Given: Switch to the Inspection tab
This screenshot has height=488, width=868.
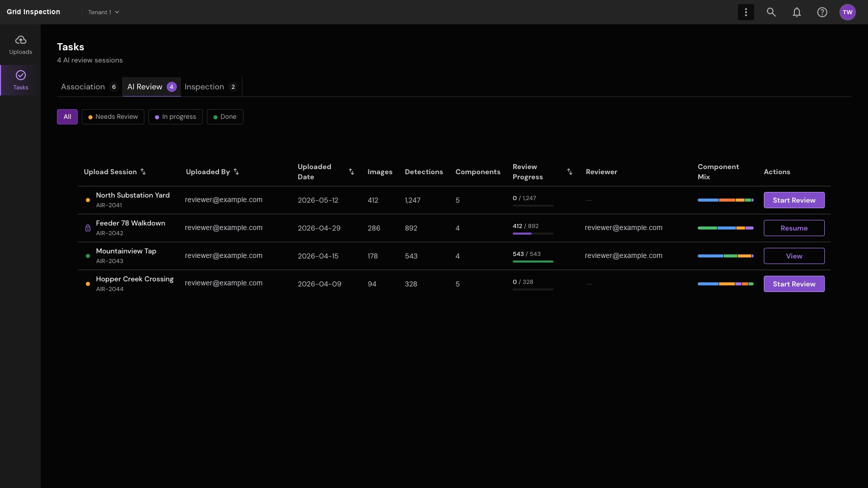Looking at the screenshot, I should pos(211,87).
